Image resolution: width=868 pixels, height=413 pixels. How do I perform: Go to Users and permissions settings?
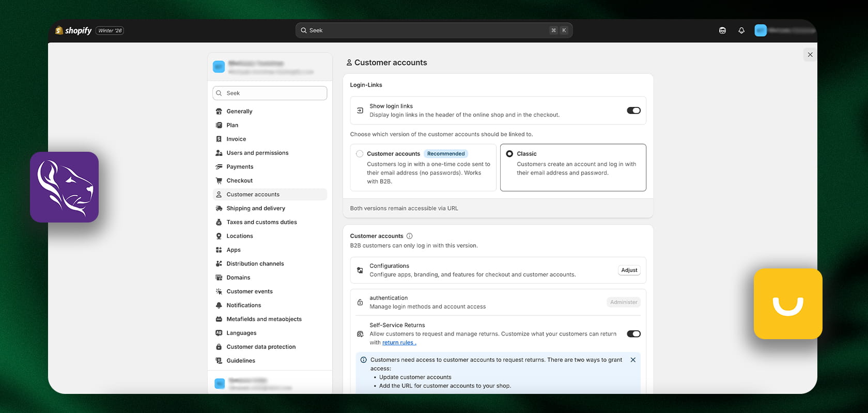click(x=257, y=153)
